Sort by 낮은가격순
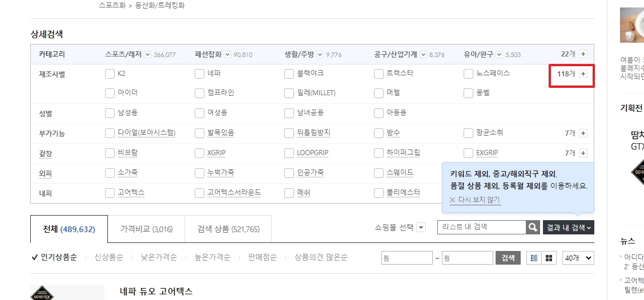This screenshot has height=300, width=644. pos(159,258)
